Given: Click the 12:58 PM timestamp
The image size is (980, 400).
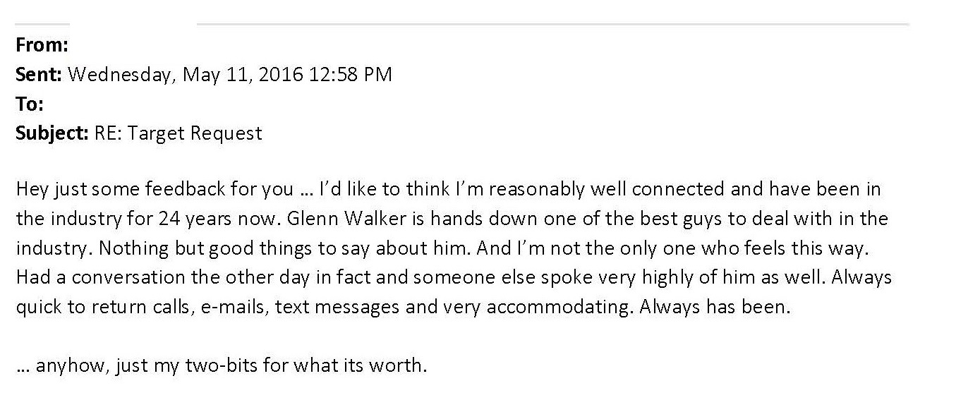Looking at the screenshot, I should tap(350, 75).
